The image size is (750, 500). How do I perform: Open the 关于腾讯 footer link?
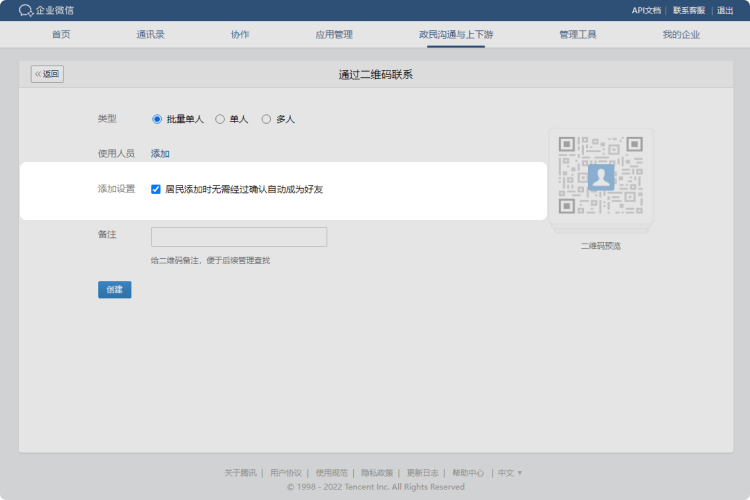click(241, 473)
